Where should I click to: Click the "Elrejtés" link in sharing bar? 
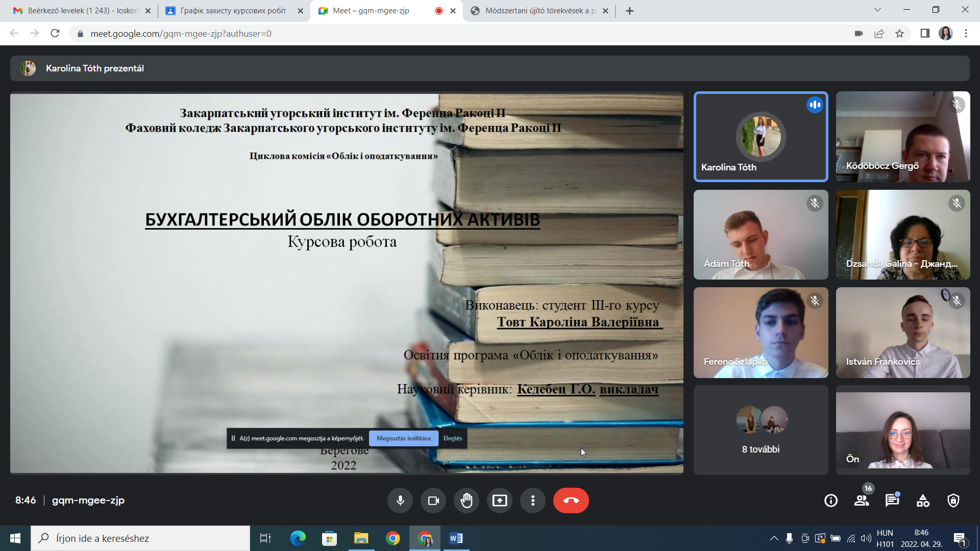point(453,438)
